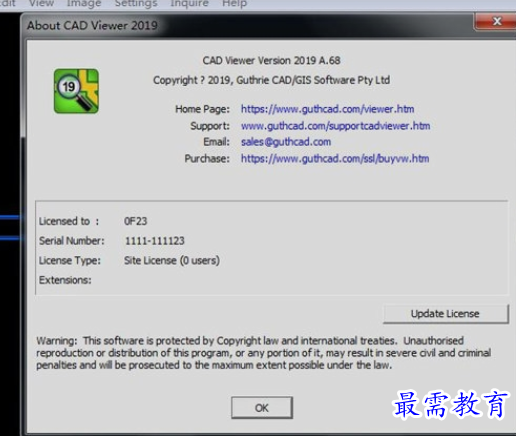Click the CAD Viewer Version 2019 A.68 text
The image size is (516, 436).
click(x=271, y=60)
